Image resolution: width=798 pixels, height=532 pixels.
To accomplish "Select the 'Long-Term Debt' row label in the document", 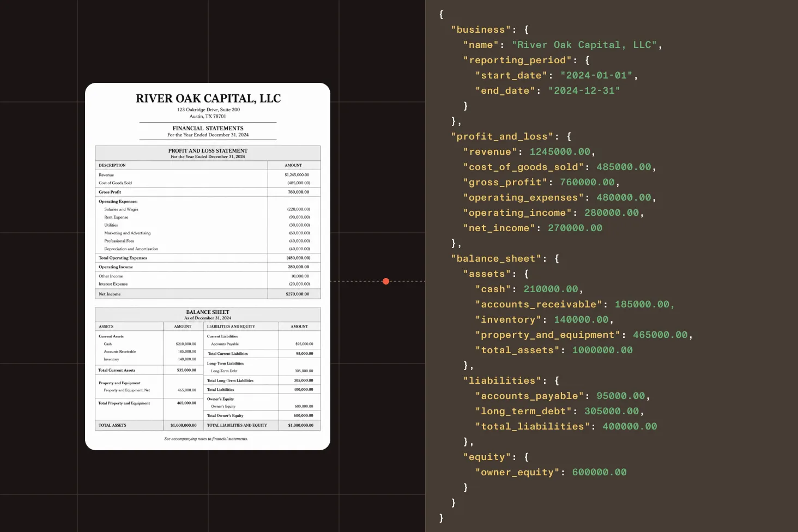I will 225,371.
